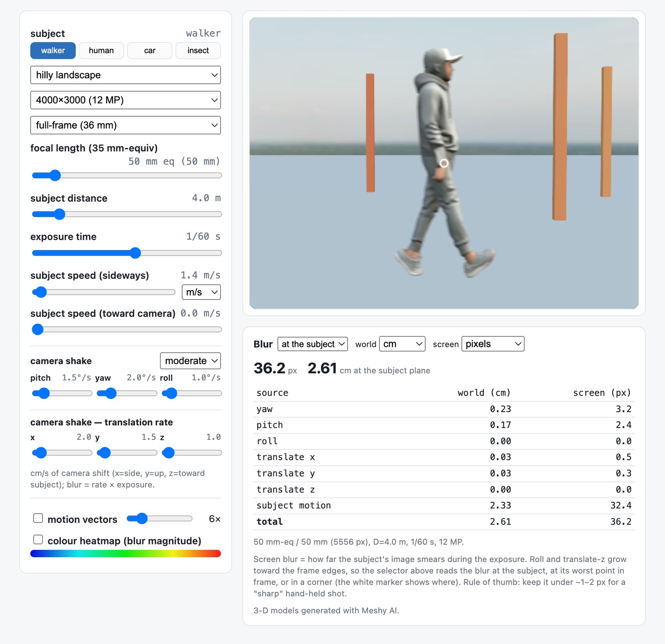Enable the colour heatmap checkbox

tap(38, 539)
